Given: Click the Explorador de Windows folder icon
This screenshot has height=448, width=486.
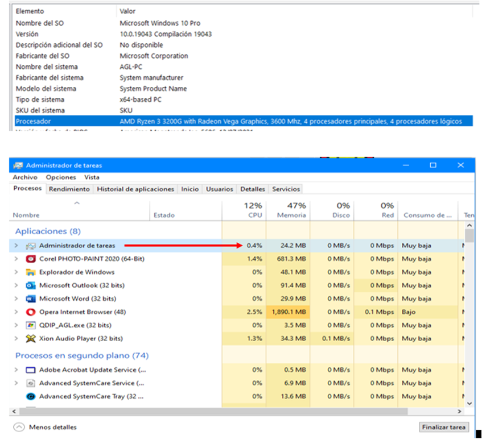Looking at the screenshot, I should [31, 272].
